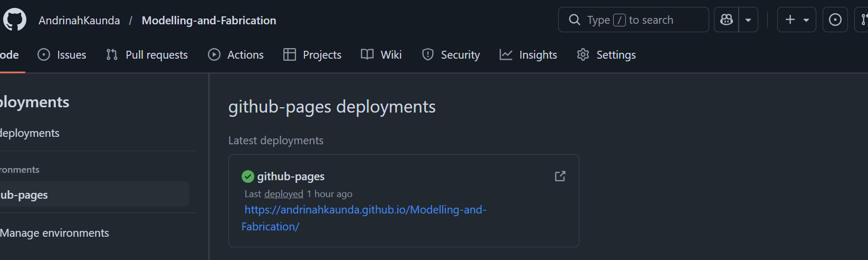Viewport: 868px width, 260px height.
Task: Open repository Settings tab
Action: point(606,55)
